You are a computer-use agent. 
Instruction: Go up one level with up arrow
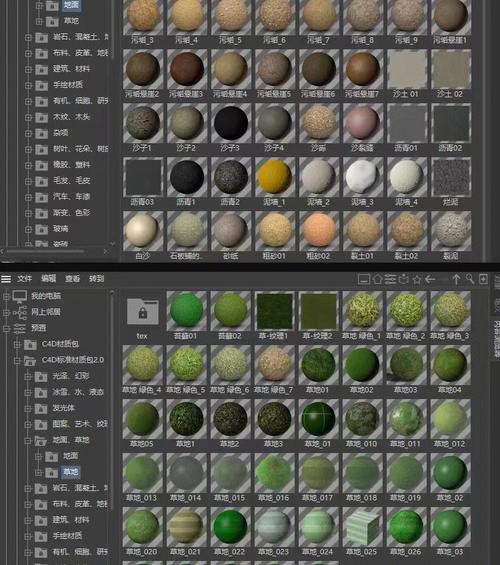coord(456,279)
